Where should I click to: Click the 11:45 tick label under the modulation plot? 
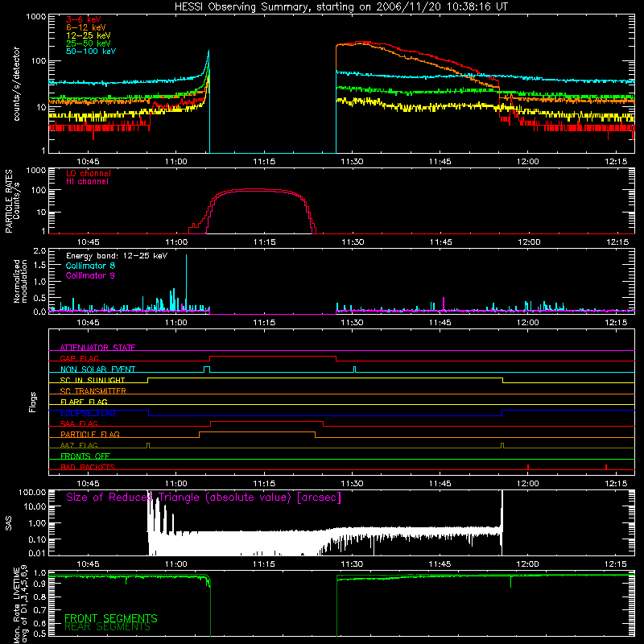click(x=440, y=323)
